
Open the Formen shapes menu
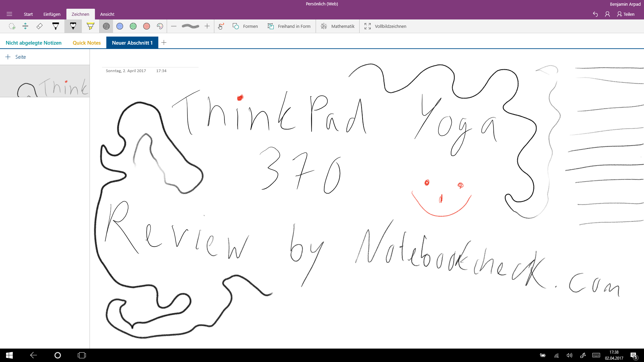tap(245, 26)
